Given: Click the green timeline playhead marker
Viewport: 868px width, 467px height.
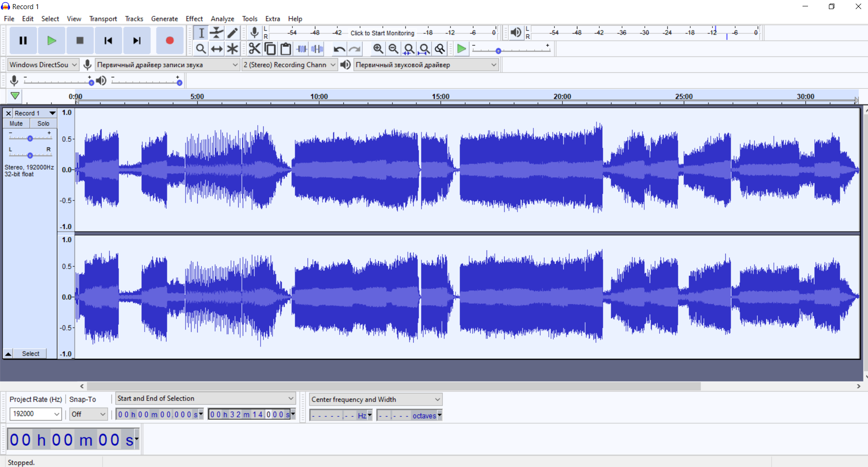Looking at the screenshot, I should coord(15,96).
